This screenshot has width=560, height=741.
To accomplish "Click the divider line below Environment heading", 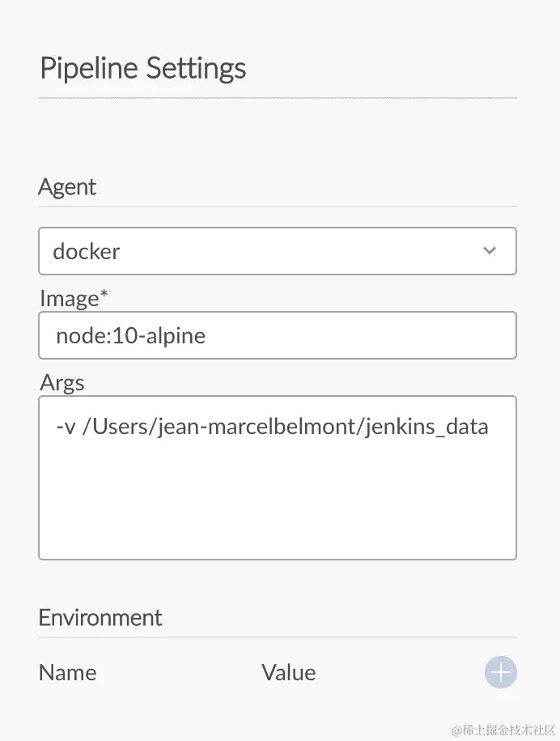I will tap(277, 637).
